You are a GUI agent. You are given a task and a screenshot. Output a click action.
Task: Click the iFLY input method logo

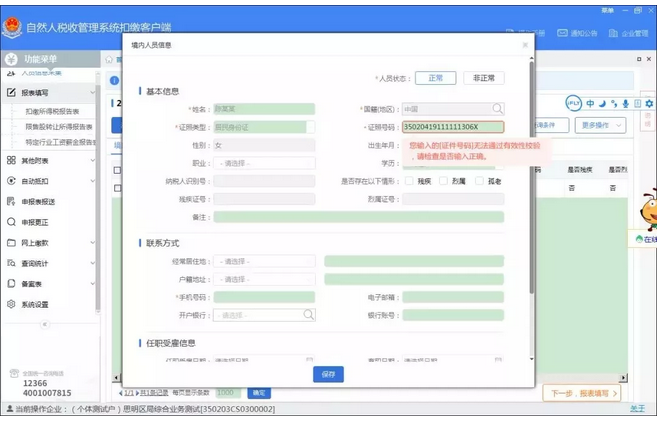573,103
